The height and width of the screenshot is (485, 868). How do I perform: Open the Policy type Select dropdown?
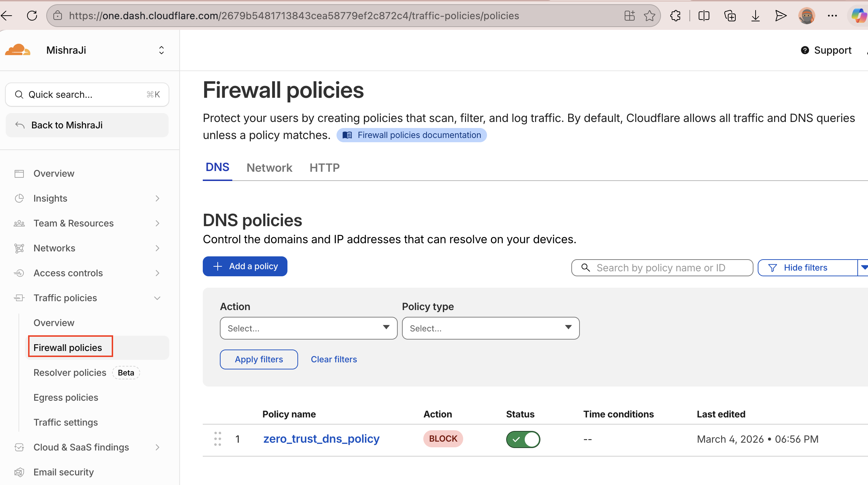[490, 328]
